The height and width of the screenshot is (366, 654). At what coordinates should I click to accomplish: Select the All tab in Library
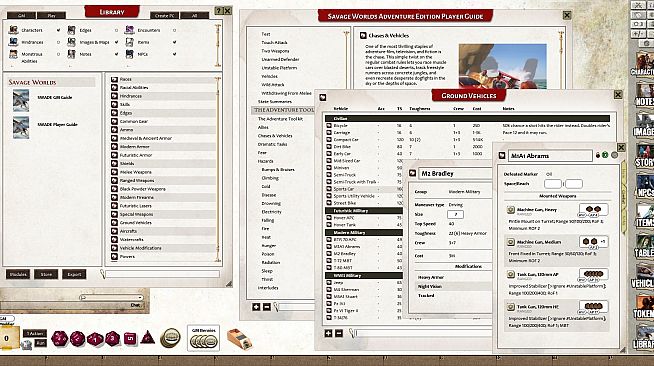[x=194, y=15]
